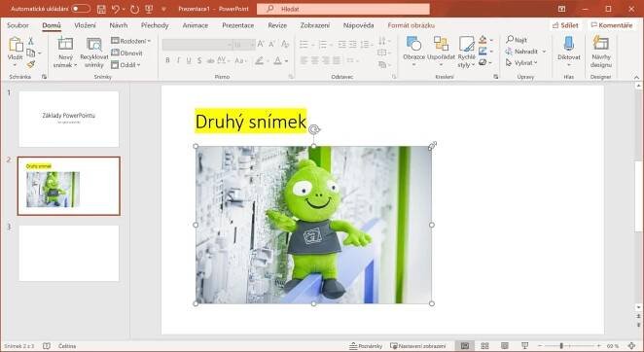Image resolution: width=644 pixels, height=352 pixels.
Task: Click the Obrazce shapes icon
Action: pos(413,44)
